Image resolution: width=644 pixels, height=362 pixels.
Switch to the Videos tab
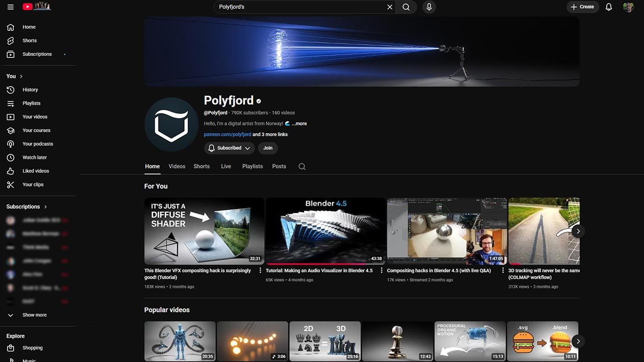click(177, 166)
